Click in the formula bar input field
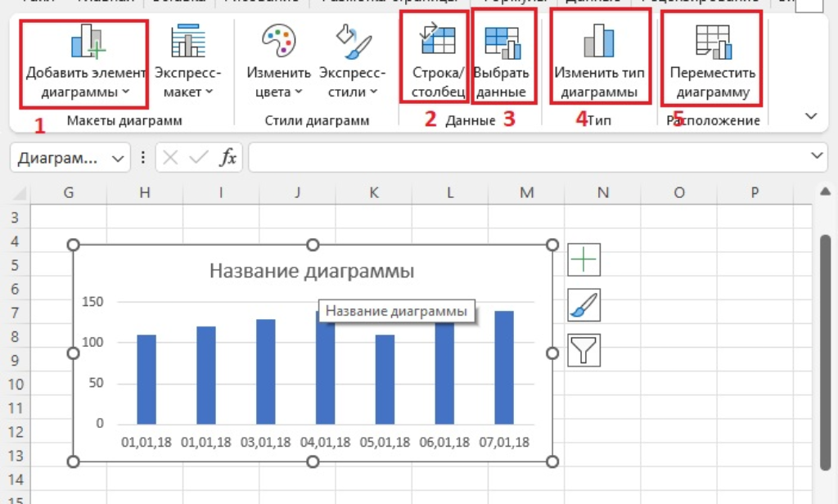Image resolution: width=838 pixels, height=504 pixels. (x=524, y=157)
